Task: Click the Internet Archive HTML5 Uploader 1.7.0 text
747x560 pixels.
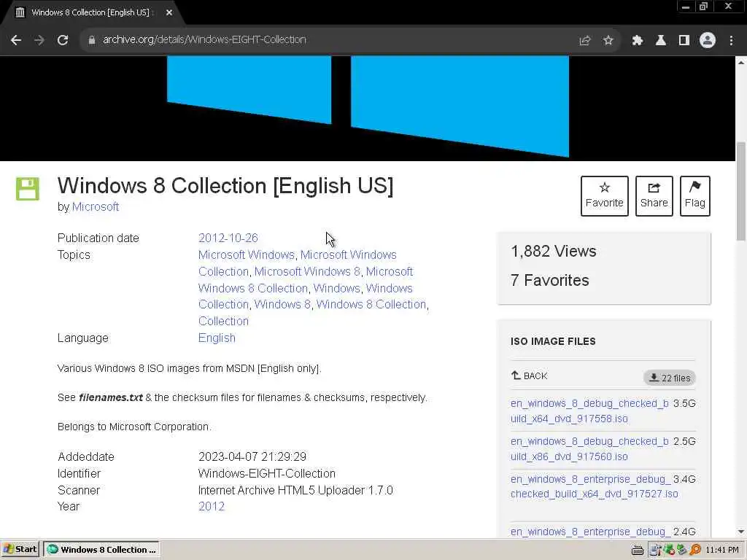Action: (295, 490)
